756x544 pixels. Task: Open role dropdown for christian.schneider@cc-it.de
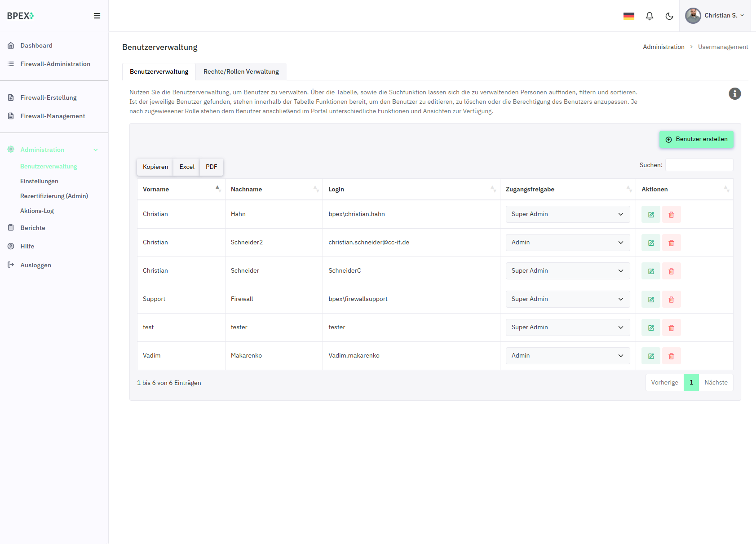[567, 243]
